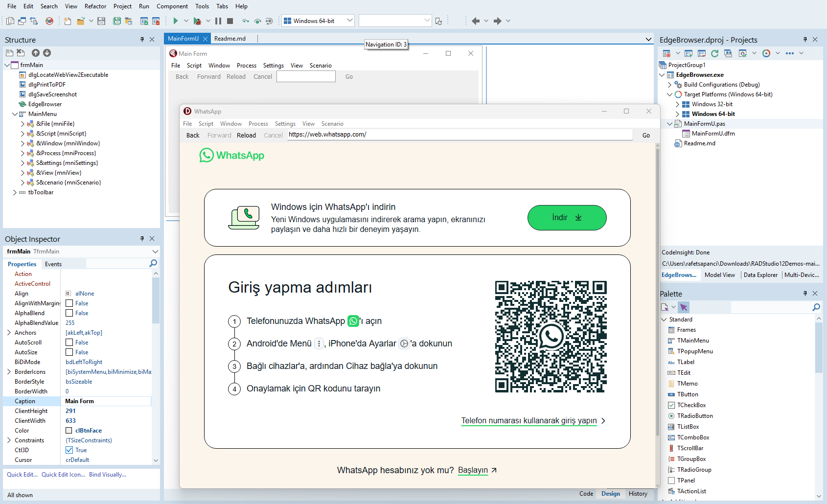Toggle the AlignWithMargins checkbox
Viewport: 827px width, 504px height.
pos(69,303)
